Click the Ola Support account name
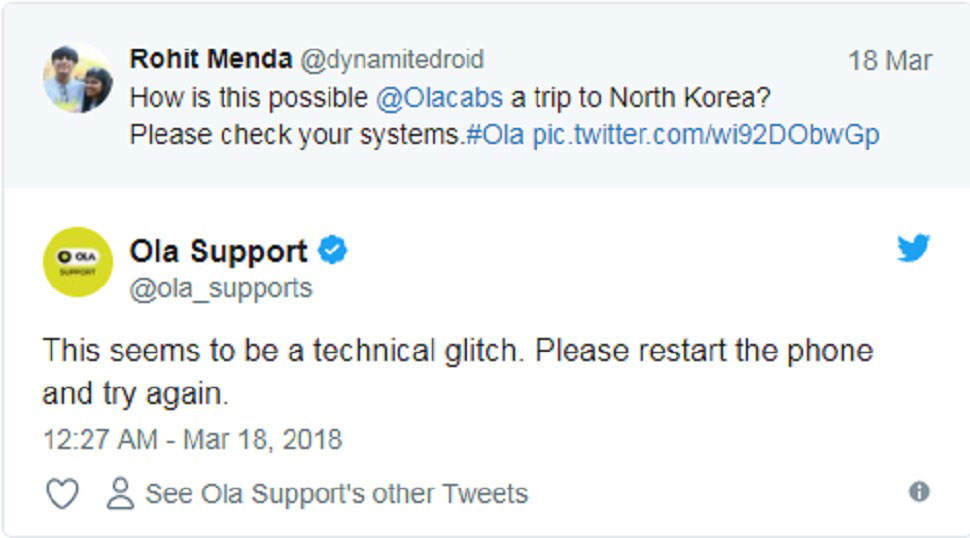The width and height of the screenshot is (970, 538). click(x=218, y=250)
